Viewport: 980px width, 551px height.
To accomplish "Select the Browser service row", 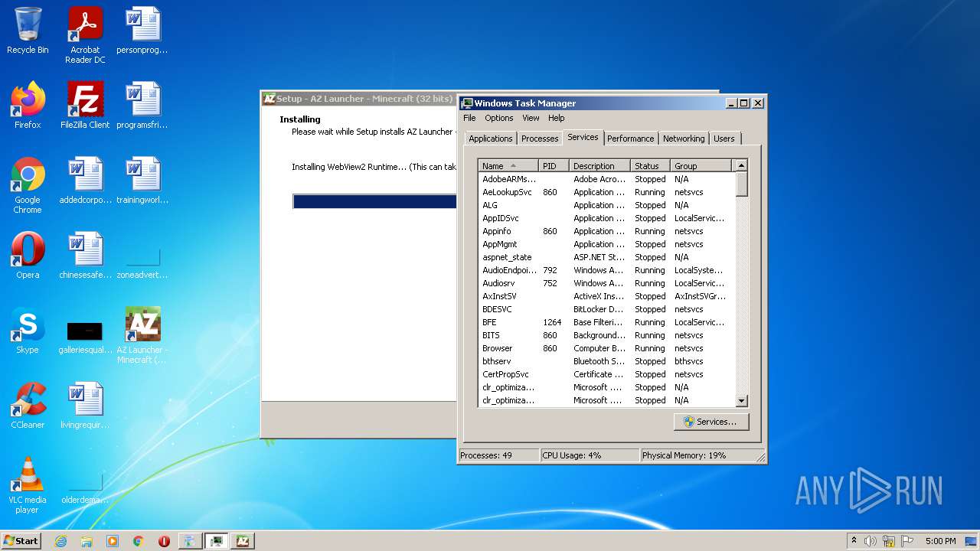I will [x=606, y=348].
